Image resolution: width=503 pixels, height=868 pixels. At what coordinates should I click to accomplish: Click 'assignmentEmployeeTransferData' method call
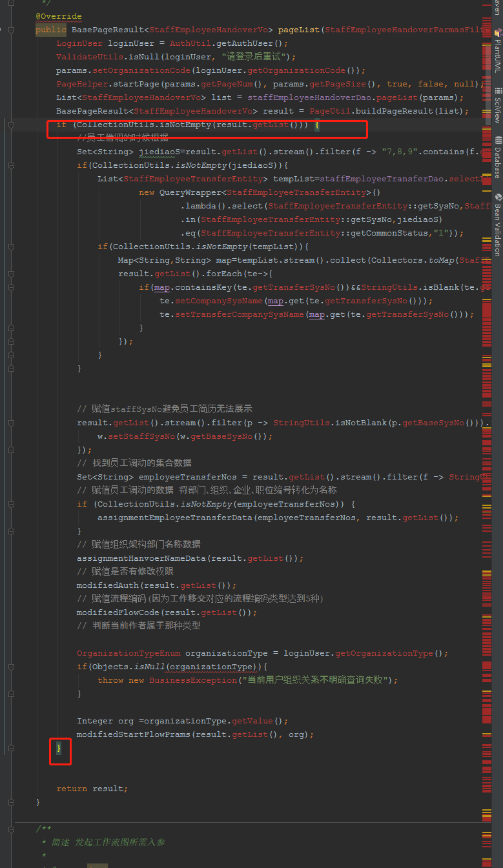(175, 518)
